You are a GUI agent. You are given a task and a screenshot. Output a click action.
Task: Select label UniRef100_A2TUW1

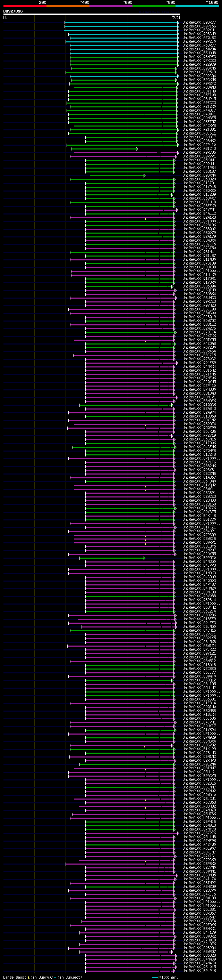coord(199,130)
